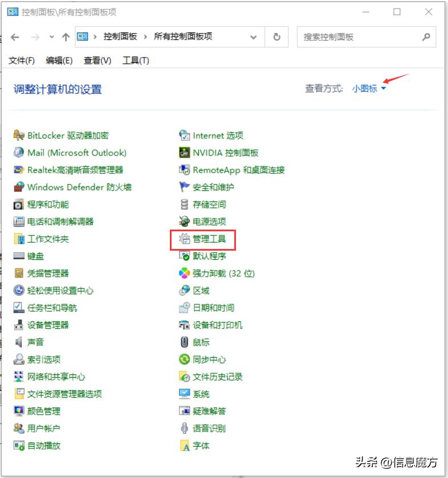
Task: Click 轻松使用设置中心 icon
Action: click(x=19, y=290)
